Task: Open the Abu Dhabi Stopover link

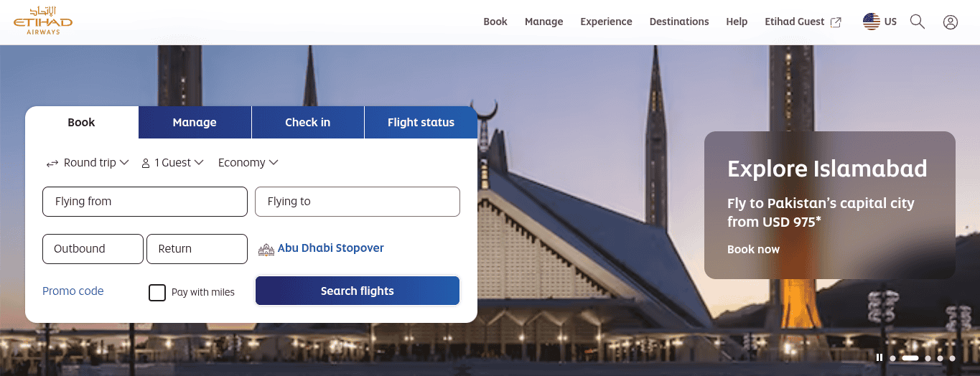Action: tap(331, 248)
